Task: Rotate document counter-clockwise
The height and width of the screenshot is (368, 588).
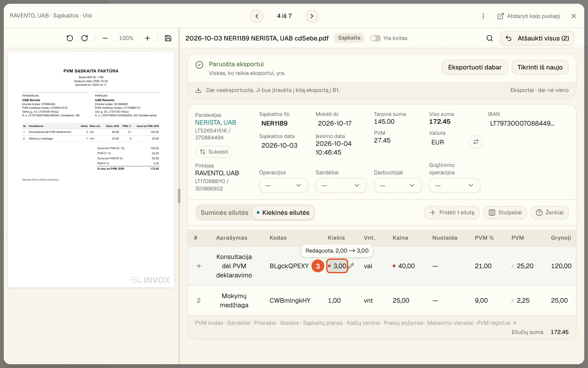Action: [x=70, y=38]
